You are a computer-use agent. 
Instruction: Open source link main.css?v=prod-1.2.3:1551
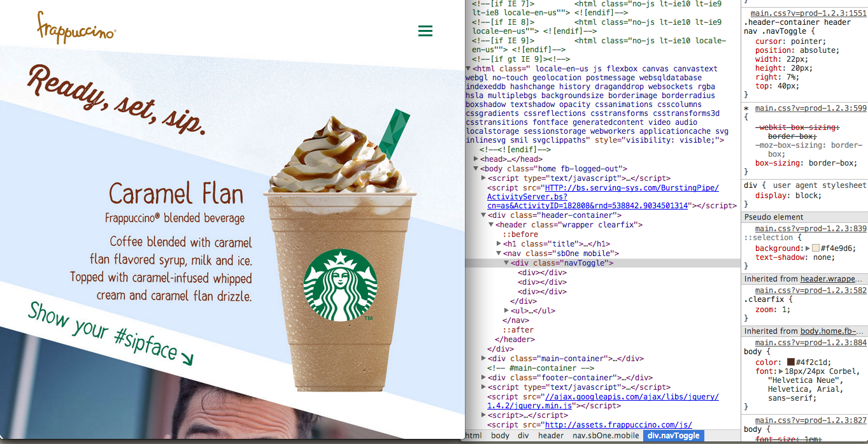point(809,13)
